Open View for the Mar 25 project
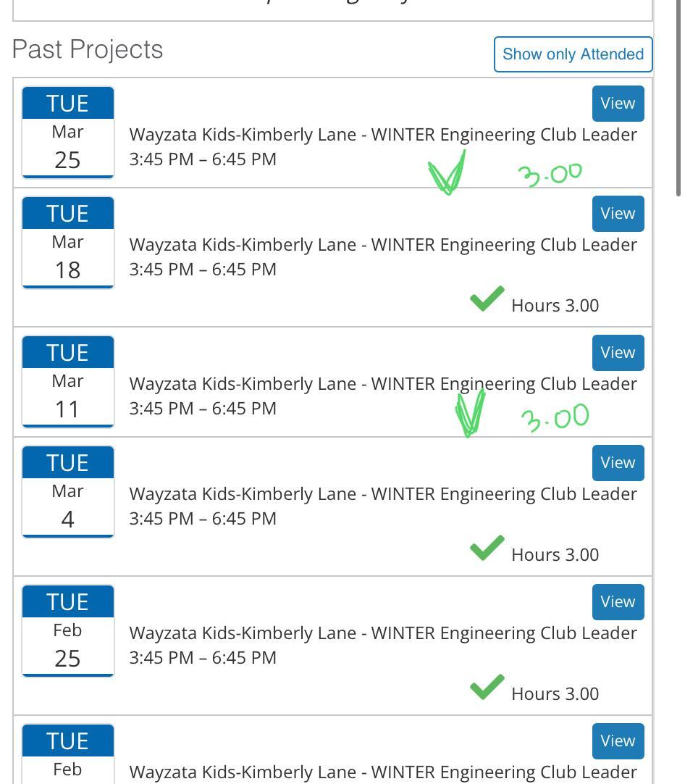Viewport: 685px width, 784px height. click(618, 104)
